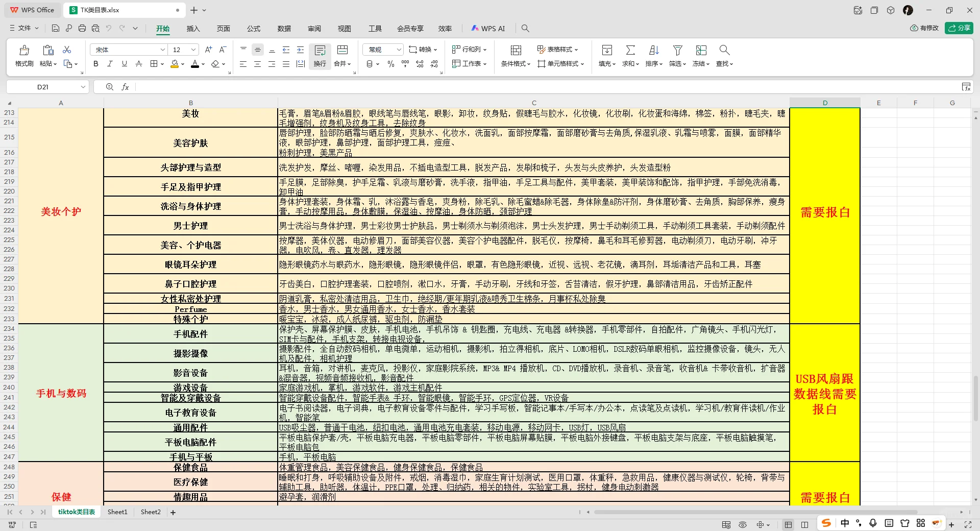Click the Convert (转换) button
The image size is (980, 531).
pyautogui.click(x=423, y=50)
